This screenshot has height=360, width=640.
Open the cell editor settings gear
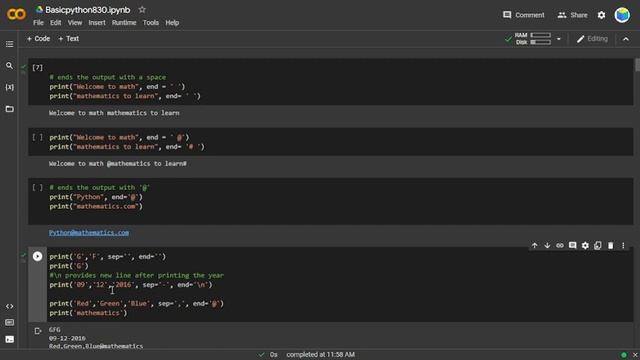[585, 245]
